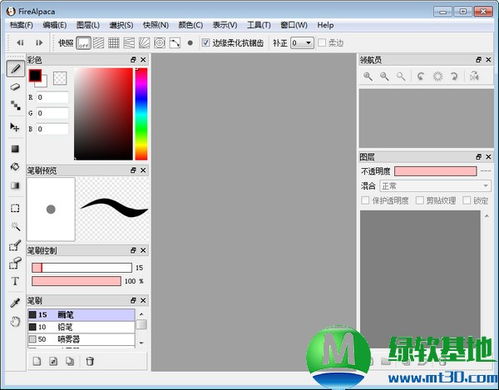This screenshot has height=390, width=499.
Task: Open the Layer menu (L)
Action: [x=88, y=25]
